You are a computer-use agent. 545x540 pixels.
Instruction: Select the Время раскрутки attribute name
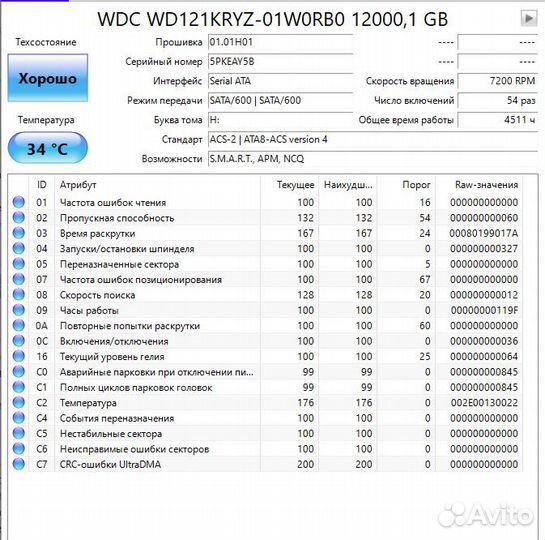(x=97, y=233)
